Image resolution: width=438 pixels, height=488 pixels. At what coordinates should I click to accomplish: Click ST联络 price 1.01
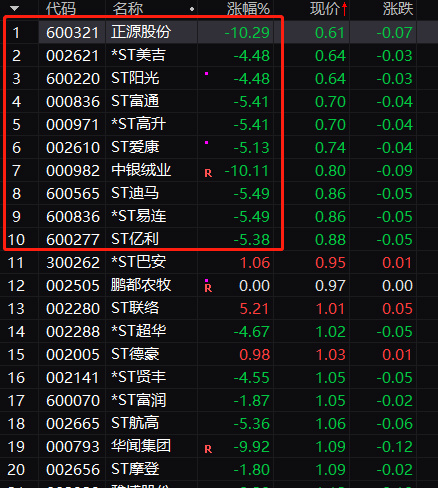[330, 309]
